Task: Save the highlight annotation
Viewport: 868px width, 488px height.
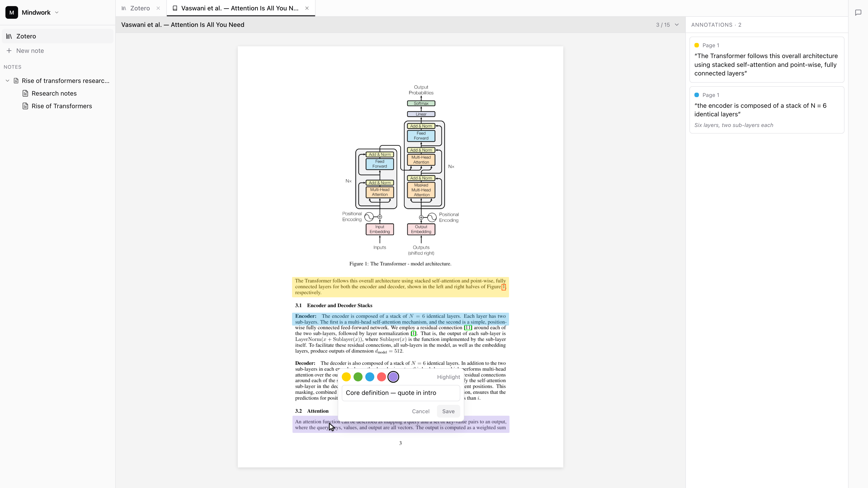Action: tap(448, 411)
